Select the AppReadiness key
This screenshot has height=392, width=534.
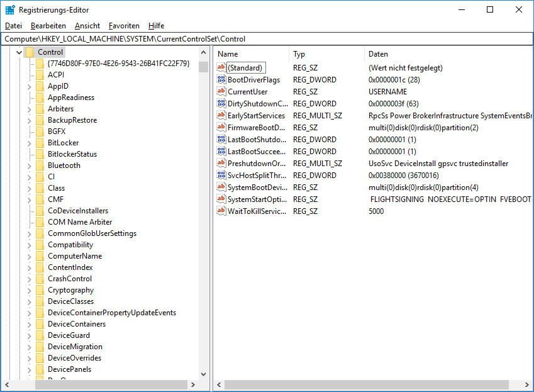click(x=71, y=98)
